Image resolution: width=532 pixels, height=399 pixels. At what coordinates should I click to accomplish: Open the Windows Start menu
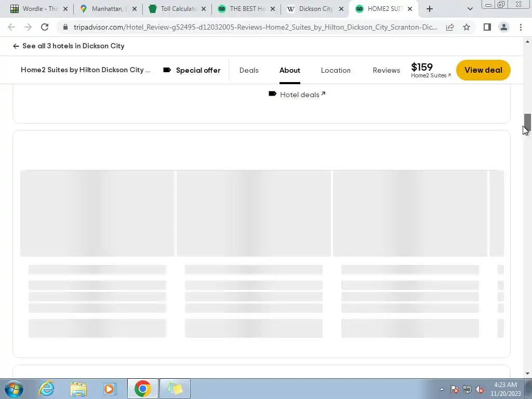14,389
